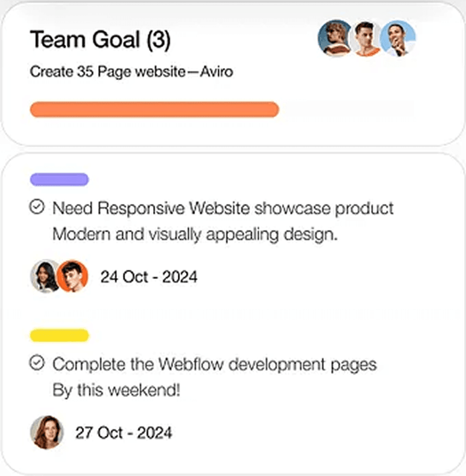Open the red-haired woman assignee avatar
This screenshot has width=466, height=476.
pyautogui.click(x=47, y=432)
